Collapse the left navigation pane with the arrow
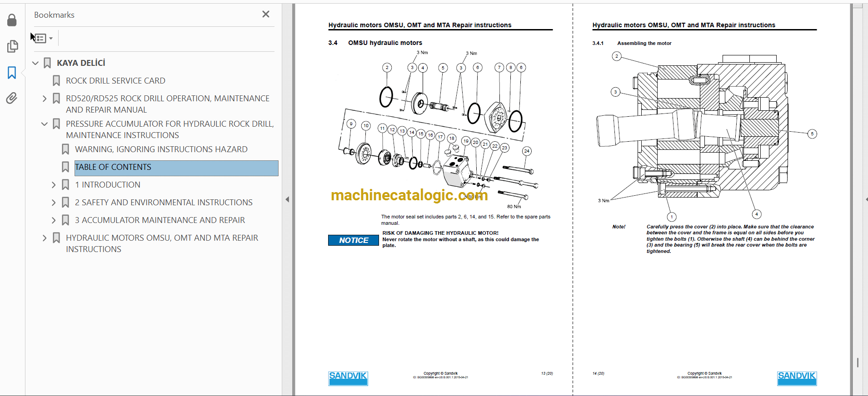Viewport: 868px width, 396px height. (x=287, y=199)
